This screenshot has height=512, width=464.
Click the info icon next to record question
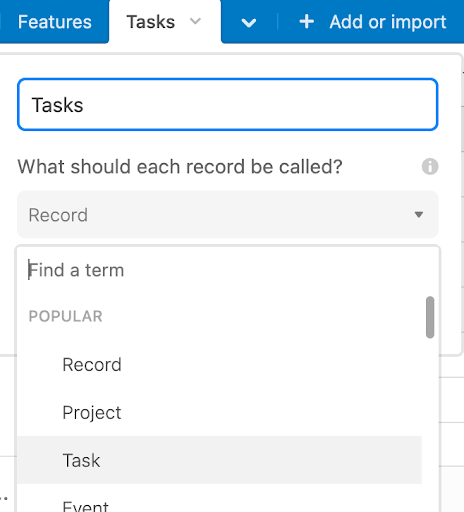430,166
